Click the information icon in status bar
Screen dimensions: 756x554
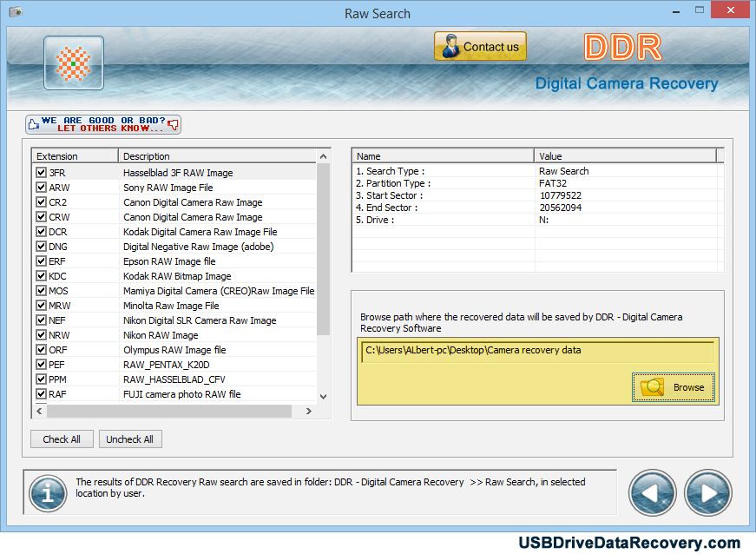click(x=48, y=492)
